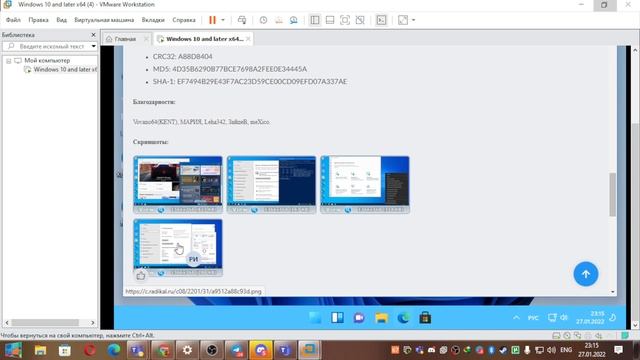Click the guest volume tray icon
Image resolution: width=640 pixels, height=360 pixels.
pyautogui.click(x=564, y=318)
